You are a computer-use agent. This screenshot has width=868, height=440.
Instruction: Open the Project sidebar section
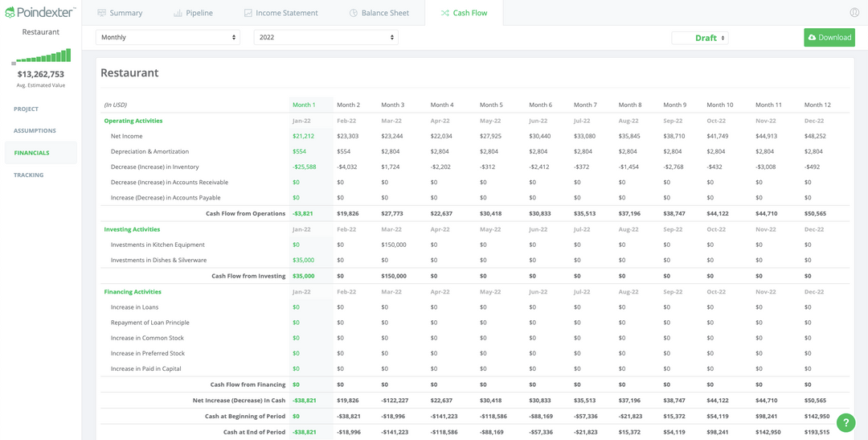pos(26,109)
